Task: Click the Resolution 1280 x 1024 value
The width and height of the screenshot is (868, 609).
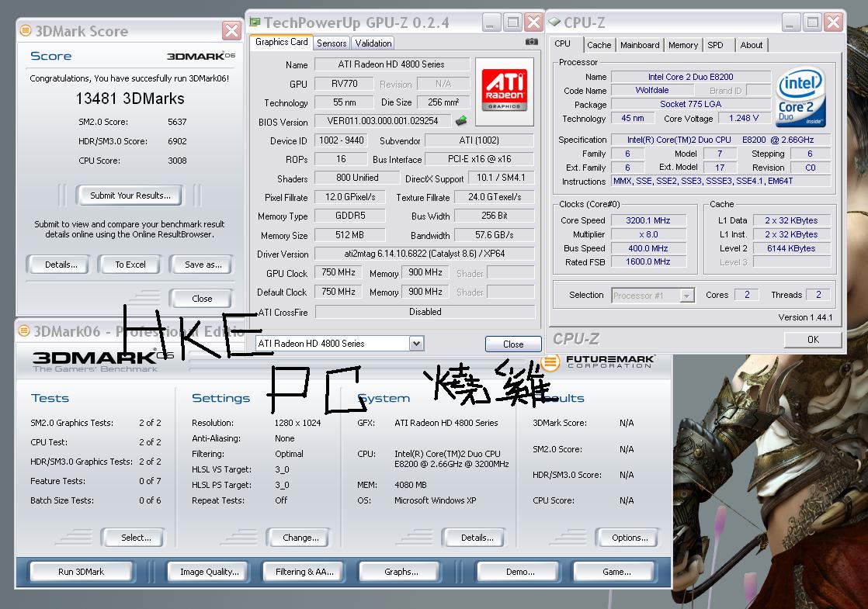Action: coord(298,423)
